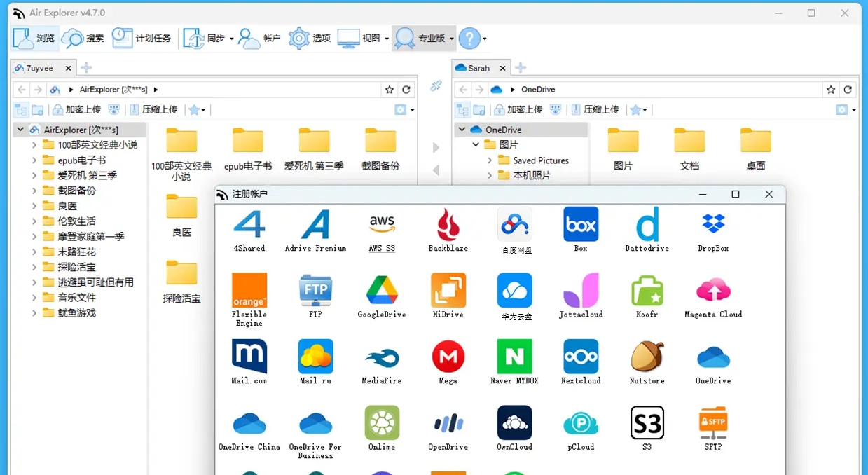
Task: Select the Box cloud icon
Action: (x=581, y=224)
